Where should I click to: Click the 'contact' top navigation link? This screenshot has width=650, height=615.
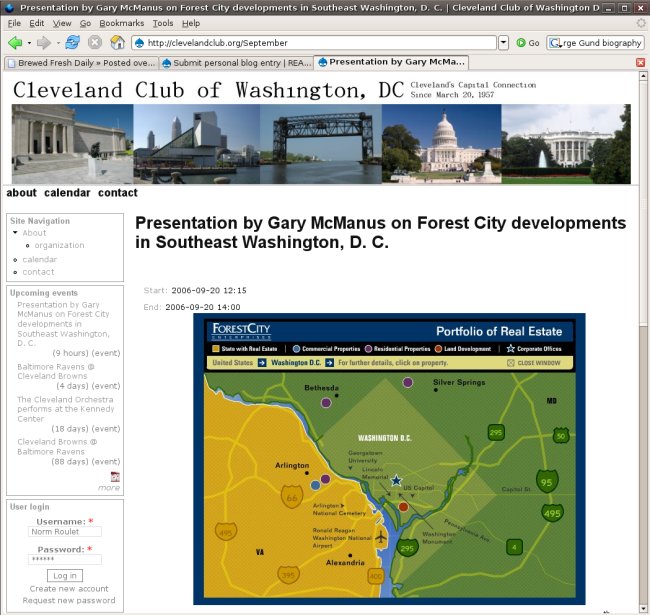click(x=118, y=193)
